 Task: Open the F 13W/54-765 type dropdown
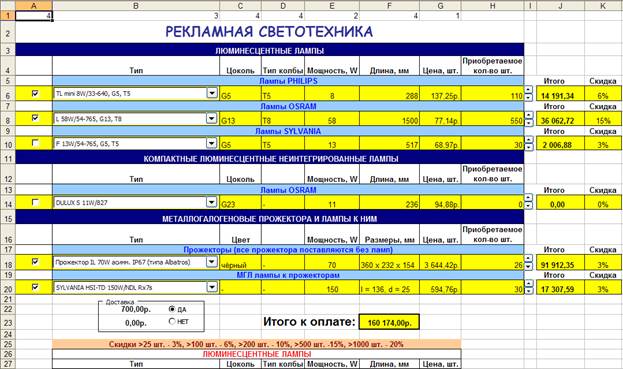[x=212, y=143]
